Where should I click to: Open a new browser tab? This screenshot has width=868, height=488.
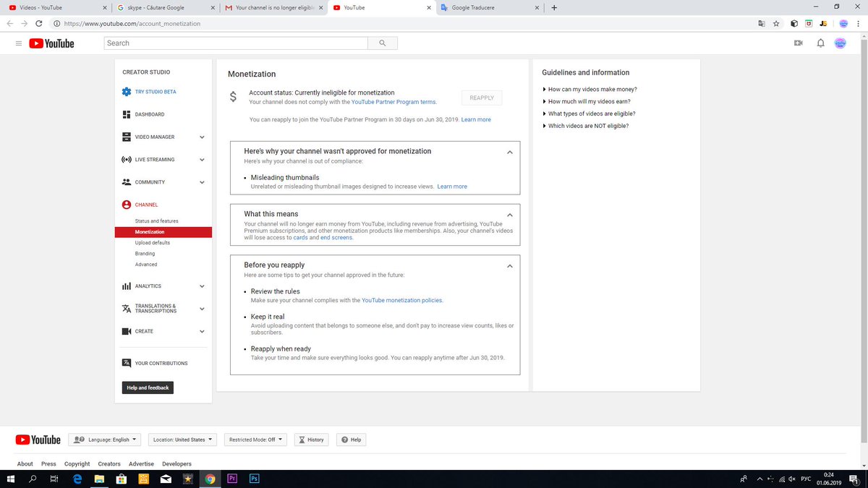pos(554,8)
